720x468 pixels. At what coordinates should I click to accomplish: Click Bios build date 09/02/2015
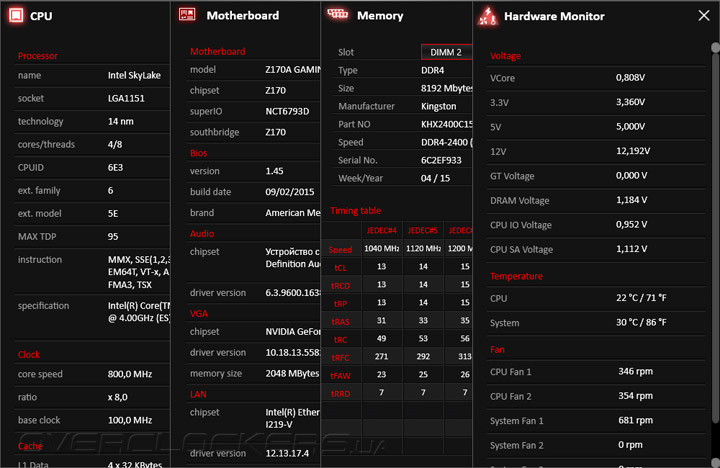point(290,192)
